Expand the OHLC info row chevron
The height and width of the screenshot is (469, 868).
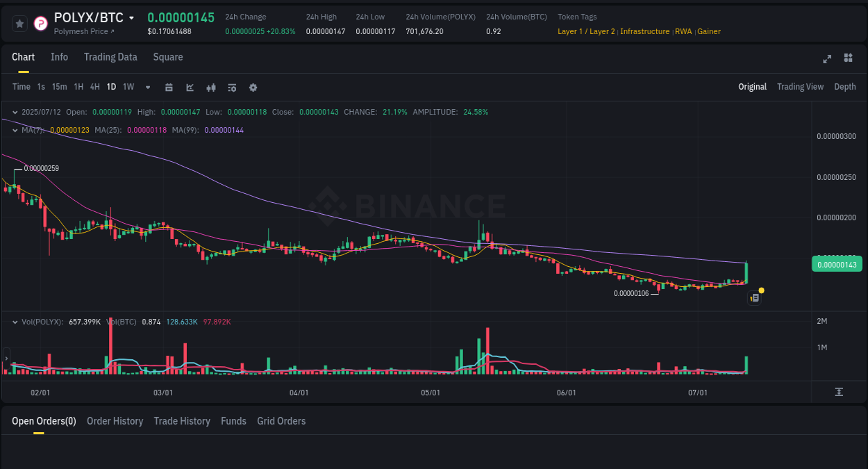[x=15, y=111]
